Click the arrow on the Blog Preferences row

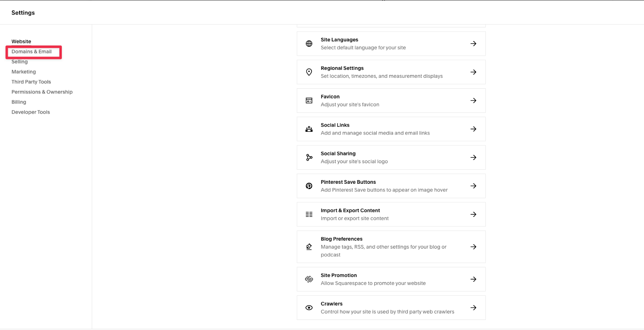point(473,247)
